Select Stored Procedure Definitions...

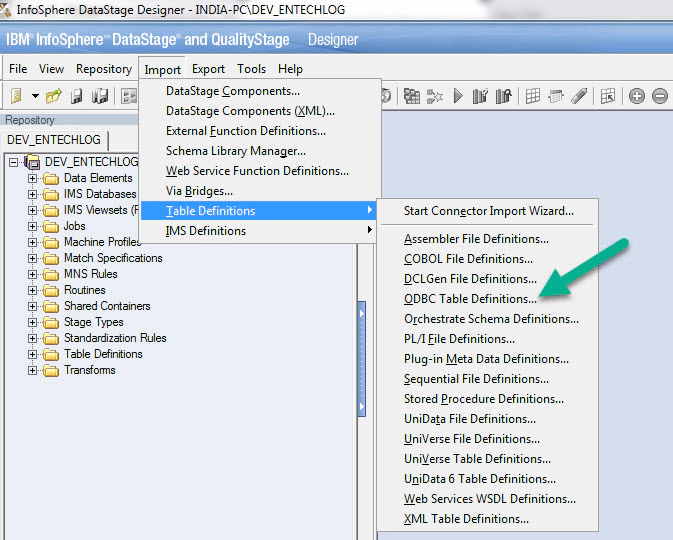pyautogui.click(x=488, y=399)
